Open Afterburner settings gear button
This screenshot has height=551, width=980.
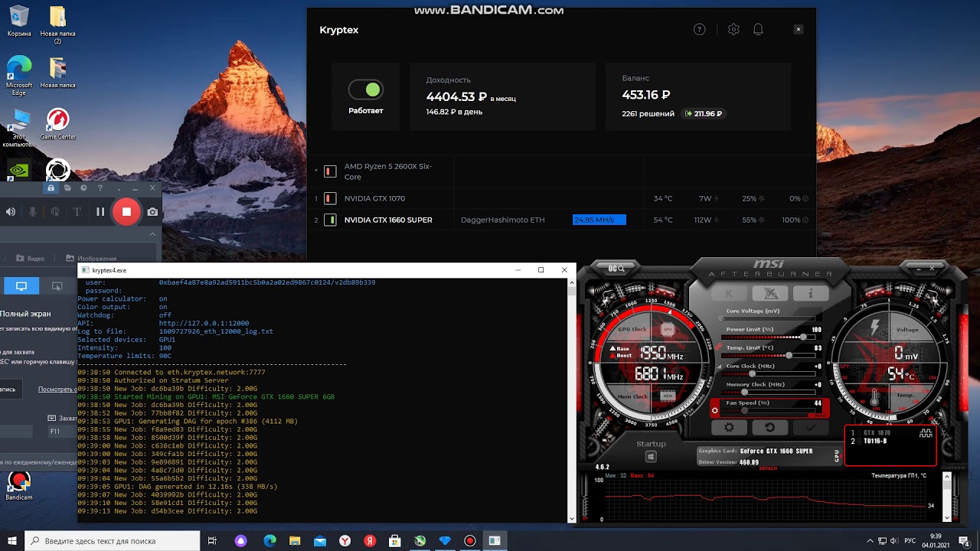coord(729,429)
